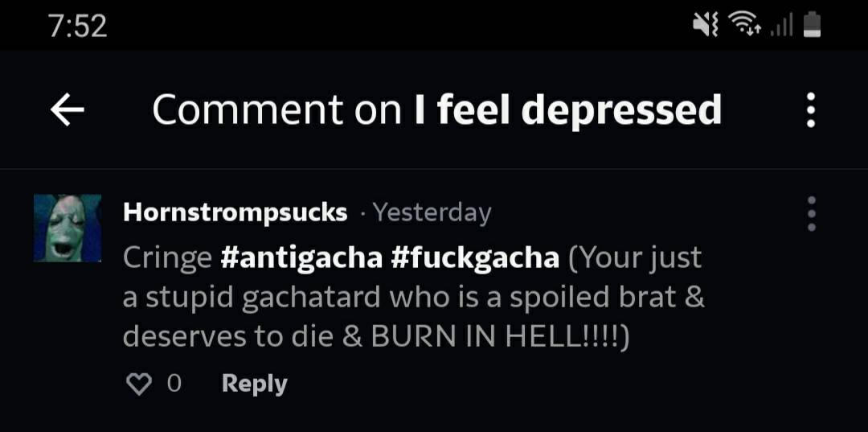Tap the comment text ending BURN IN HELL

[414, 297]
